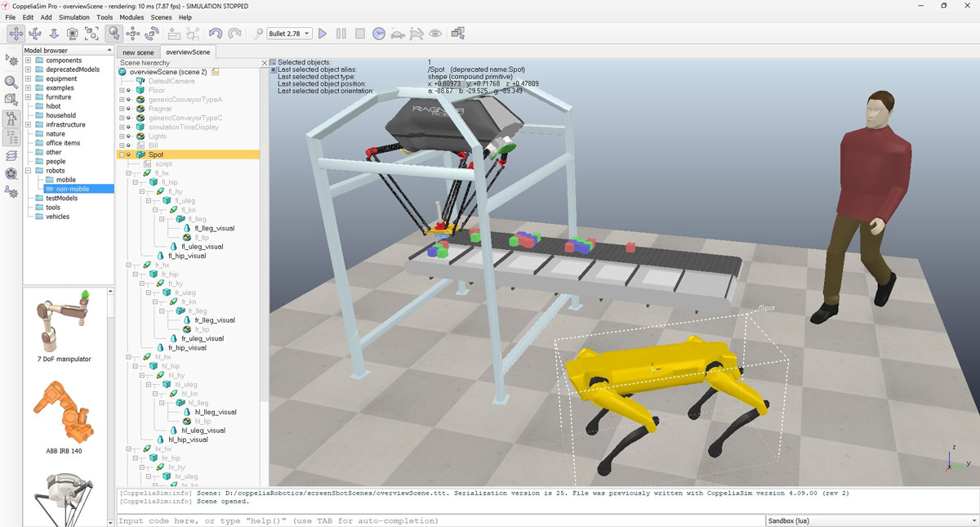Activate the click selection tool
The width and height of the screenshot is (980, 527).
tap(114, 33)
